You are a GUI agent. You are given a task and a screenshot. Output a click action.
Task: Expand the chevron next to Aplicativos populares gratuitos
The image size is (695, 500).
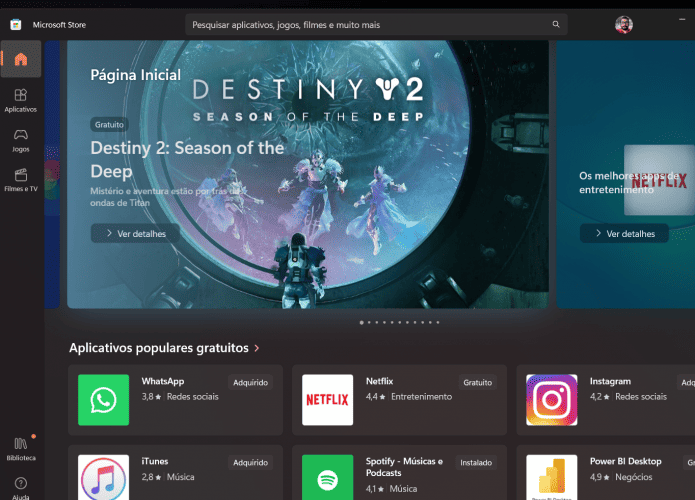tap(257, 348)
